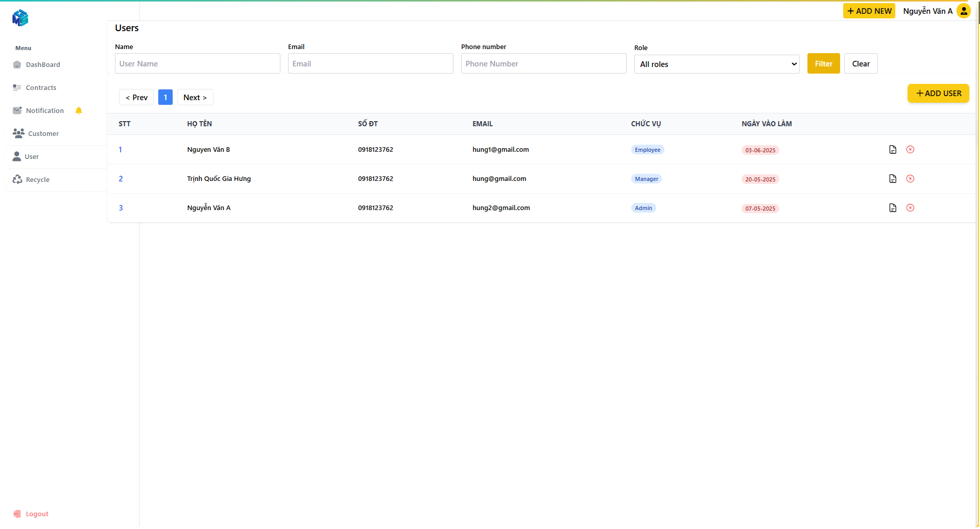Select Recycle in the sidebar

point(37,180)
